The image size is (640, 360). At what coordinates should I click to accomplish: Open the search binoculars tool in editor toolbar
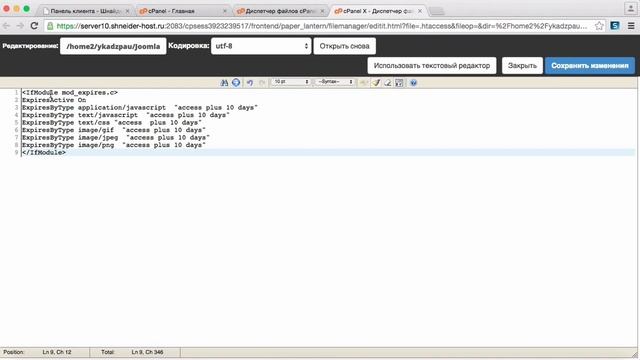[224, 82]
